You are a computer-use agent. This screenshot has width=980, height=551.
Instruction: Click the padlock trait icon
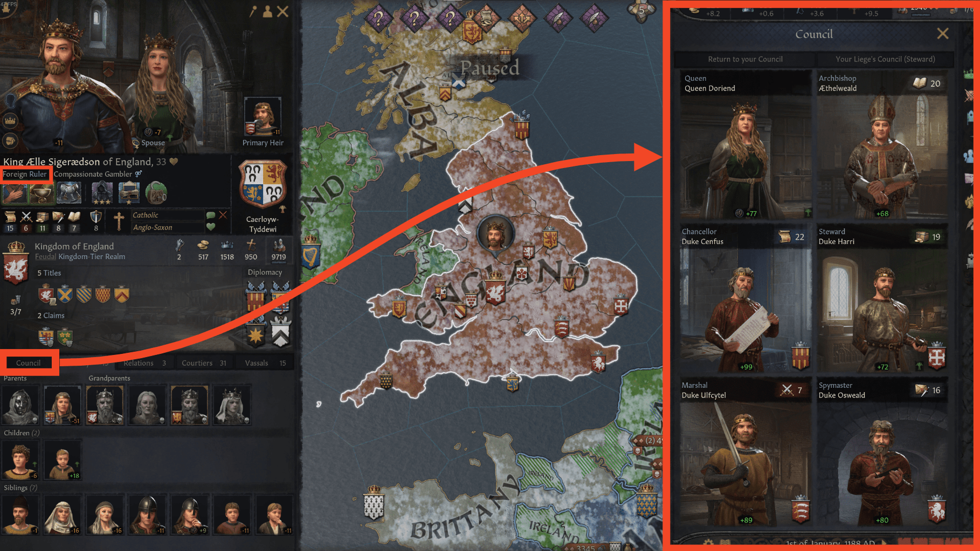click(156, 193)
